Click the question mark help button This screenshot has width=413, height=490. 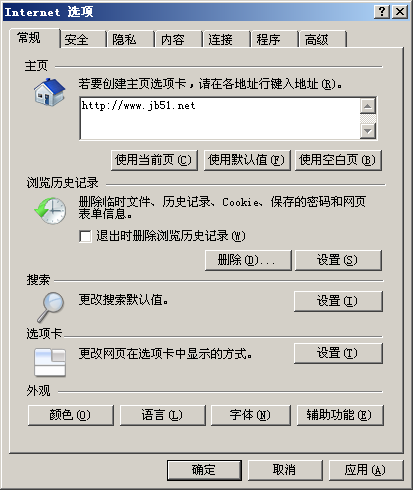382,12
